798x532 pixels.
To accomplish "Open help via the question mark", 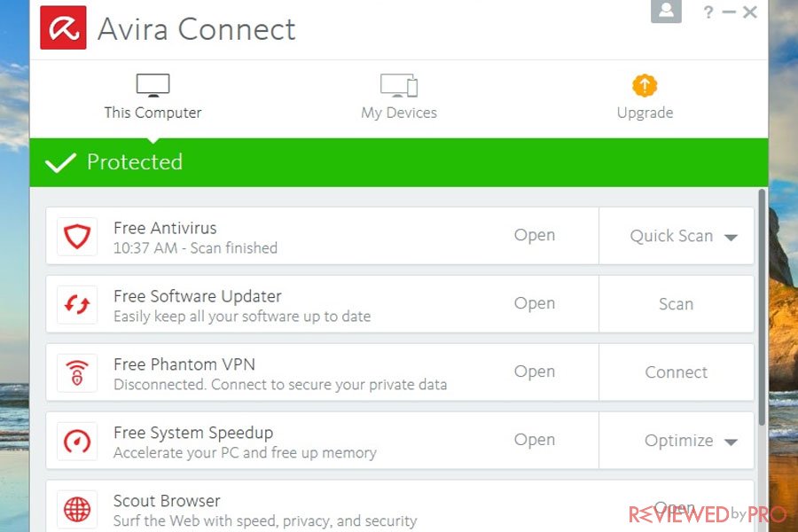I will click(708, 12).
